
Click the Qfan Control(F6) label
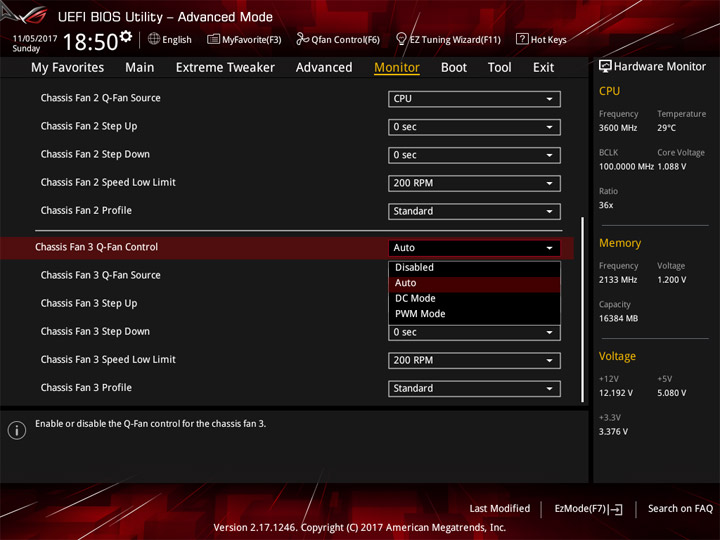coord(345,39)
